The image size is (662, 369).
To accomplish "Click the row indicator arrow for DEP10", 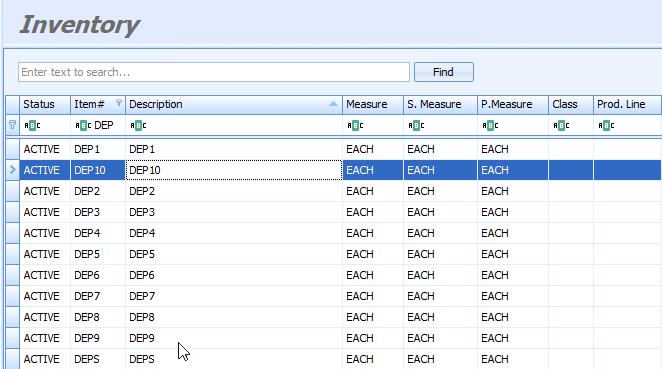I will (x=12, y=170).
